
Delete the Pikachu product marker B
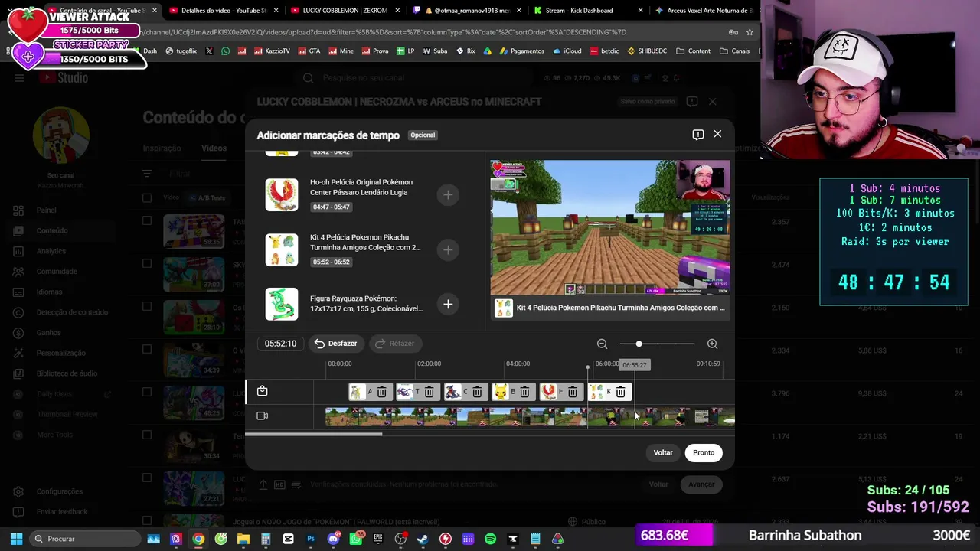(x=524, y=392)
